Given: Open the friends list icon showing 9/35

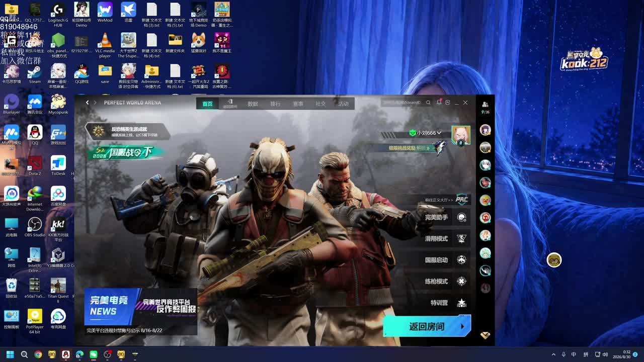Looking at the screenshot, I should [485, 107].
